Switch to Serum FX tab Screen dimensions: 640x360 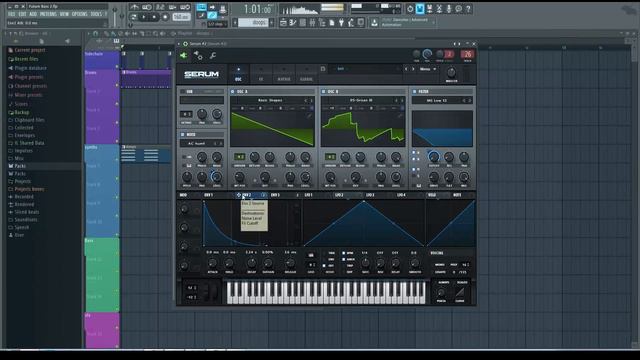click(261, 74)
